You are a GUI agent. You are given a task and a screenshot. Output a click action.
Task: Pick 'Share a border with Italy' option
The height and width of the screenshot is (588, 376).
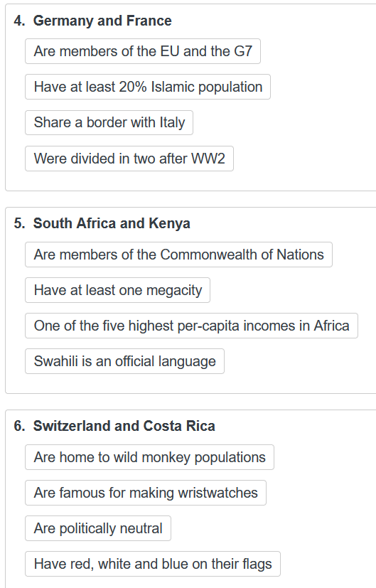pos(109,122)
